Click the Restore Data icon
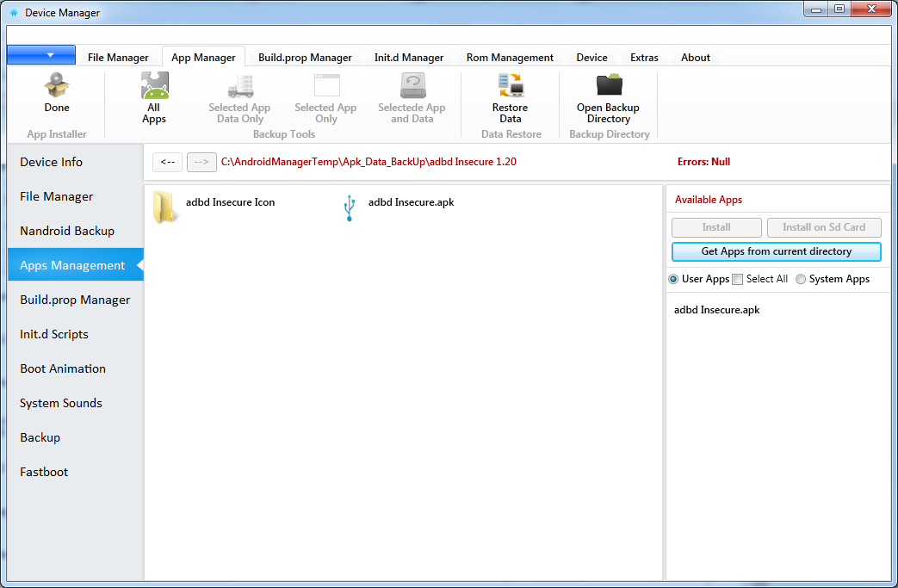 point(510,86)
